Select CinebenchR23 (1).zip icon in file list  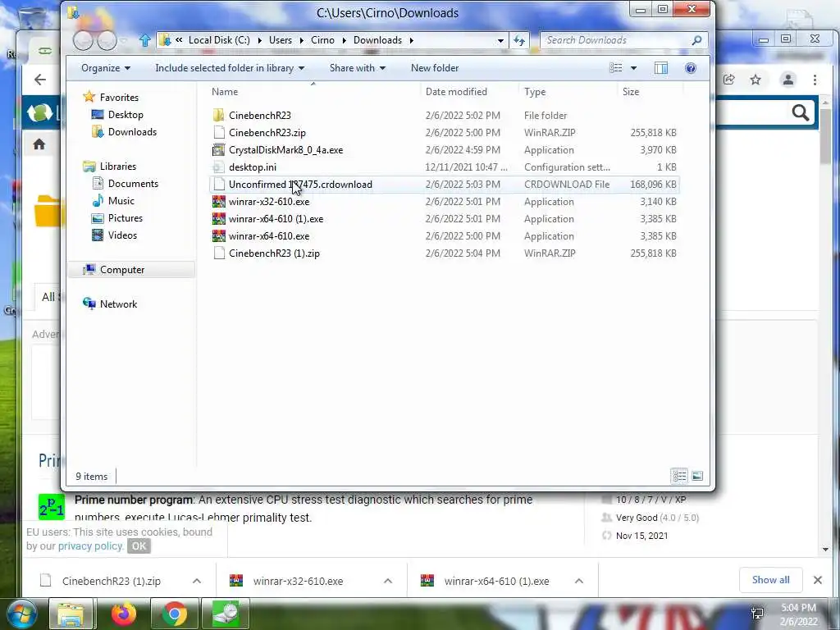(x=218, y=253)
